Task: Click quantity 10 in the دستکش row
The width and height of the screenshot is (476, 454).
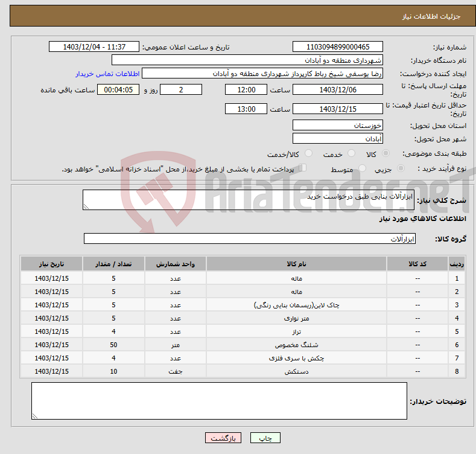Action: [x=113, y=371]
